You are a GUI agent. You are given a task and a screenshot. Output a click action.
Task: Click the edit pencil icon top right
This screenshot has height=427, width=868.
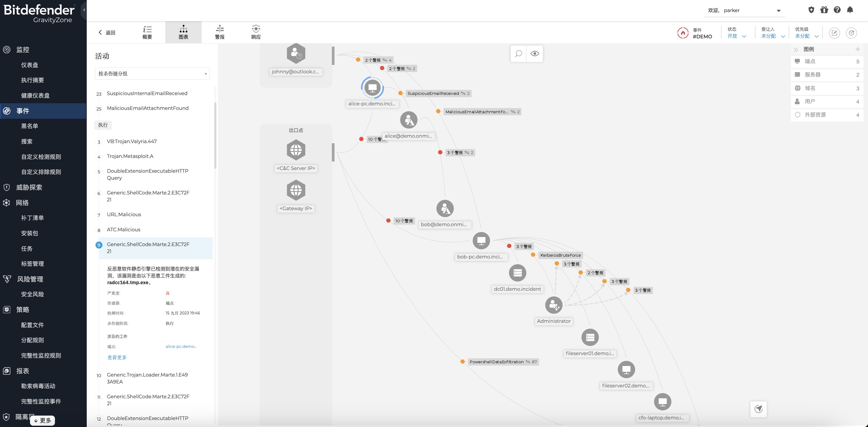click(x=835, y=33)
